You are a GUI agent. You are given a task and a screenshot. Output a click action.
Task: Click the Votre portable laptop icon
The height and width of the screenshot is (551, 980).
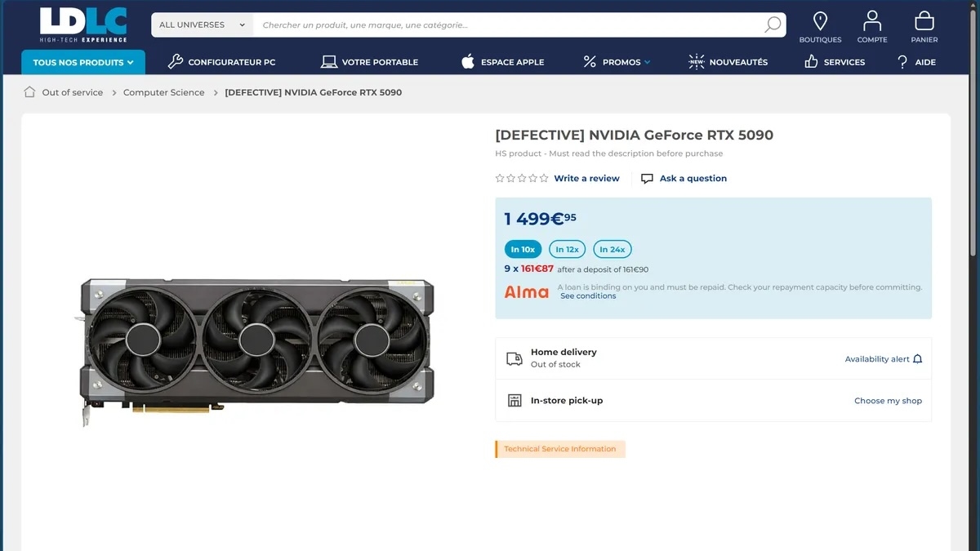pyautogui.click(x=328, y=62)
